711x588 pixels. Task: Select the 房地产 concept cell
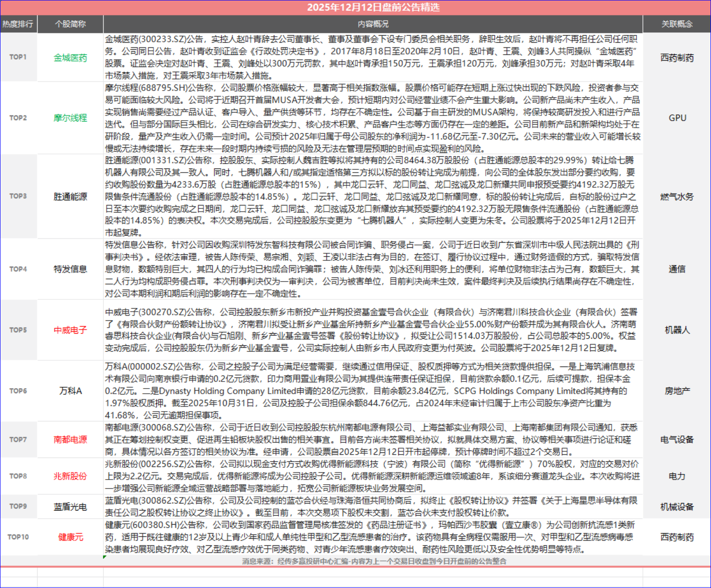677,391
